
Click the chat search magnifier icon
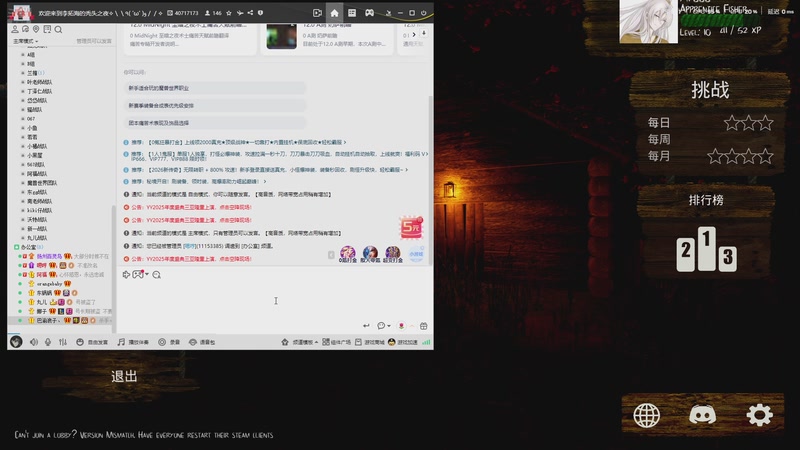coord(157,275)
